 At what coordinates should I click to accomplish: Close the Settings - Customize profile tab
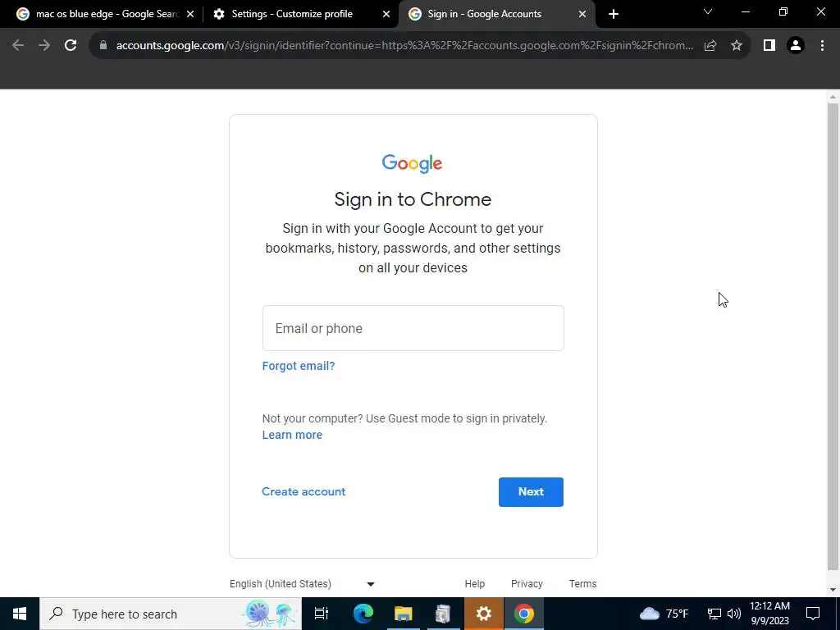[x=386, y=14]
